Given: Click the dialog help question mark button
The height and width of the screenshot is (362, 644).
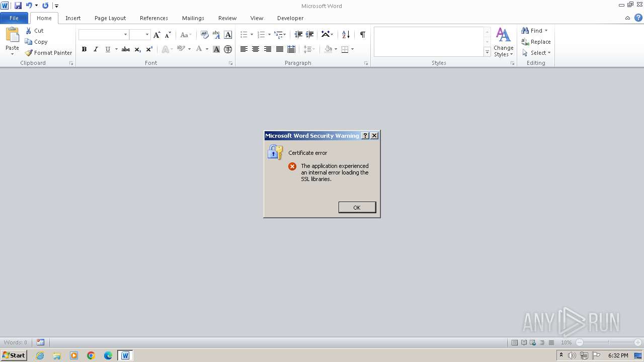Looking at the screenshot, I should pos(365,136).
